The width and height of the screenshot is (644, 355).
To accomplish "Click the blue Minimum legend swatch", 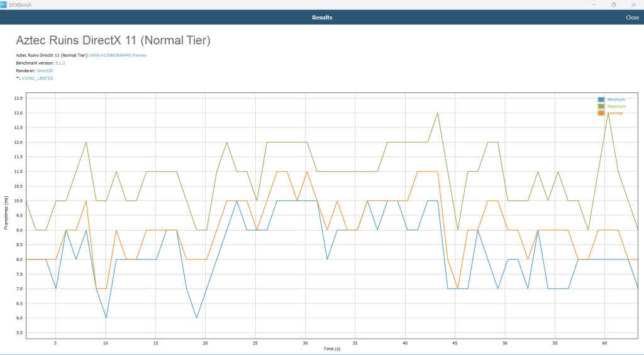I will [x=601, y=100].
